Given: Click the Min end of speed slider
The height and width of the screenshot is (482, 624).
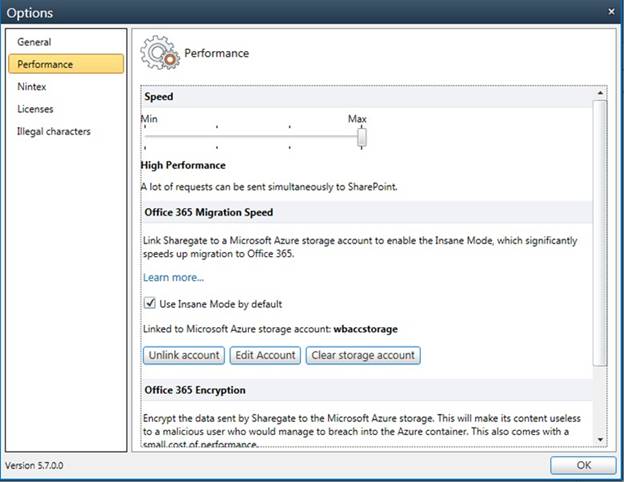Looking at the screenshot, I should [x=146, y=137].
